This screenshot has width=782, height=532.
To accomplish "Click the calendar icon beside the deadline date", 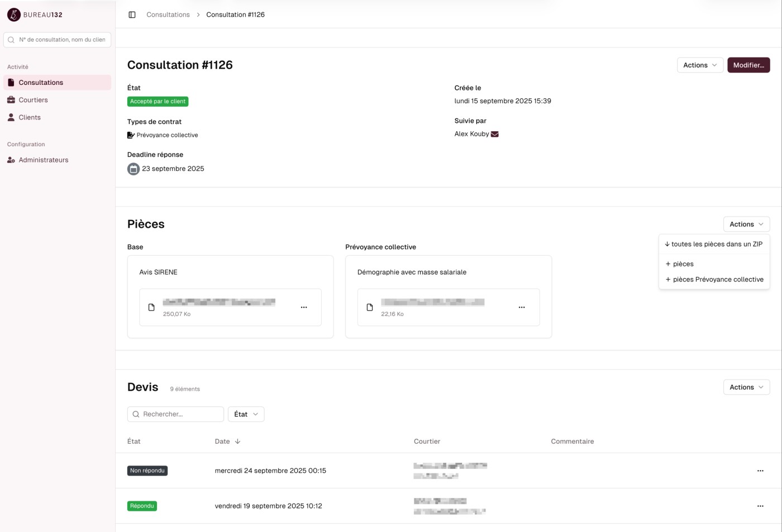I will point(133,169).
